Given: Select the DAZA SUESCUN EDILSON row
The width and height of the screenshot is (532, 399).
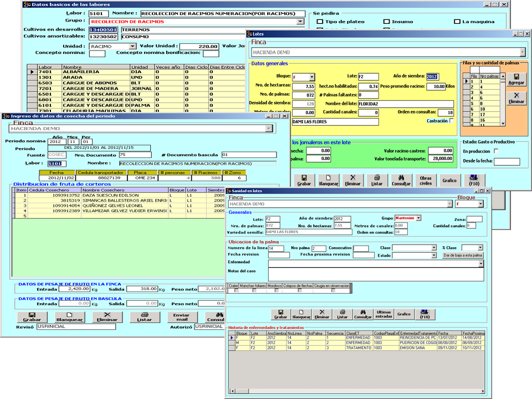Looking at the screenshot, I should pos(119,196).
